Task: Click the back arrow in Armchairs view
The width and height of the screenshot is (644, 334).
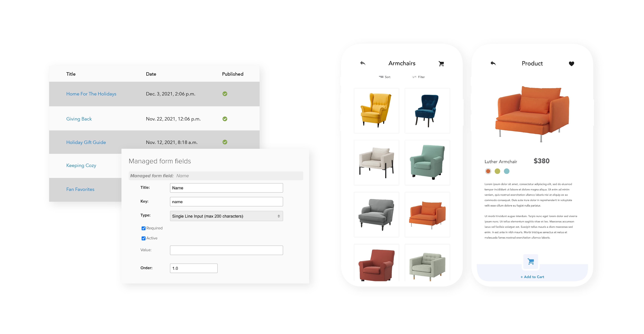Action: coord(362,63)
